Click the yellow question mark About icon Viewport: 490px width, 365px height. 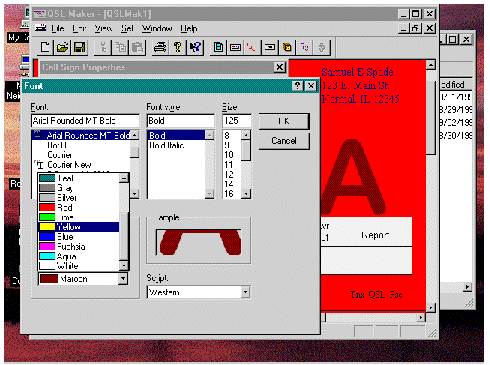(177, 47)
